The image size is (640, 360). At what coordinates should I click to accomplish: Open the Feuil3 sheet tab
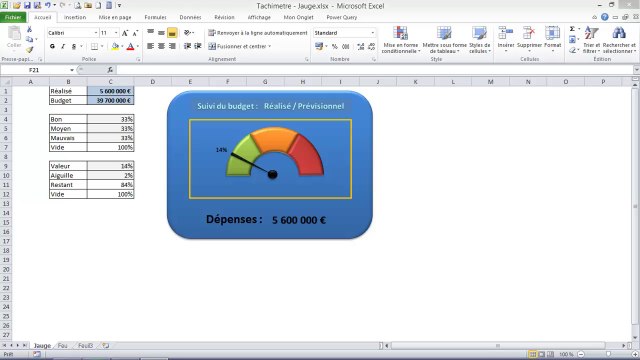[85, 345]
